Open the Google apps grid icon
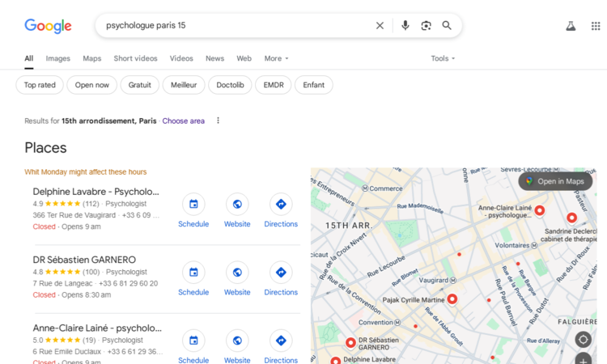Image resolution: width=607 pixels, height=364 pixels. (x=596, y=26)
